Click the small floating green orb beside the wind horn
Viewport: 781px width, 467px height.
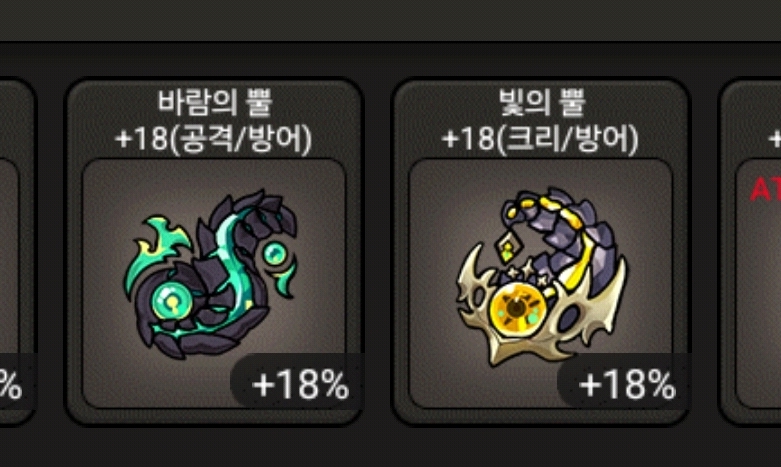275,253
